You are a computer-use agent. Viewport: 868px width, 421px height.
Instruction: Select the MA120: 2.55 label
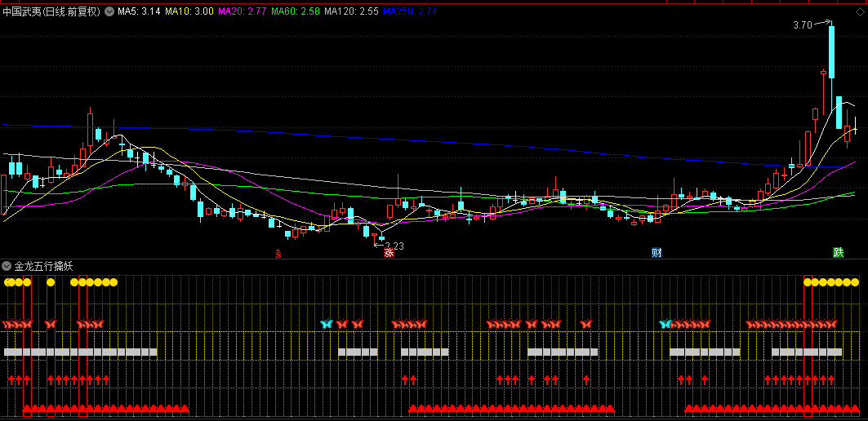coord(351,11)
